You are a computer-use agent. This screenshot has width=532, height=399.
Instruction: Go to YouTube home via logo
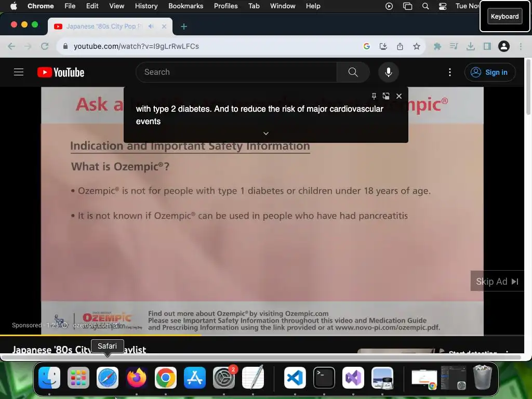[x=61, y=72]
